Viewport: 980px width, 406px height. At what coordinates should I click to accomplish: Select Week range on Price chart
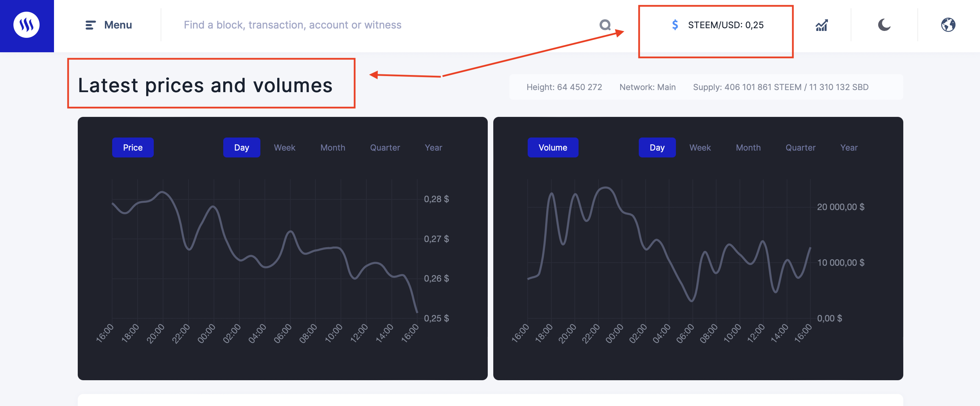(284, 147)
